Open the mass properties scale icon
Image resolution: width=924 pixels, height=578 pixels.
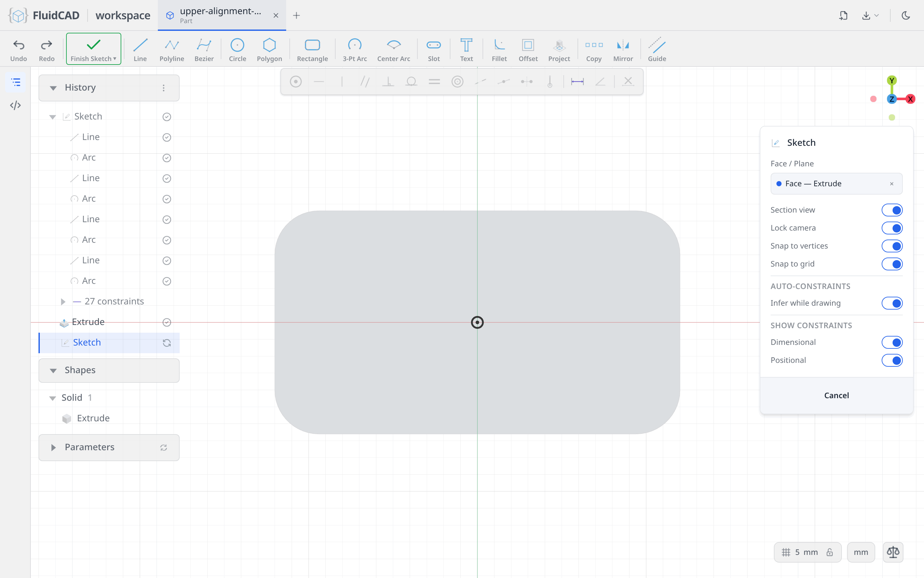coord(893,552)
